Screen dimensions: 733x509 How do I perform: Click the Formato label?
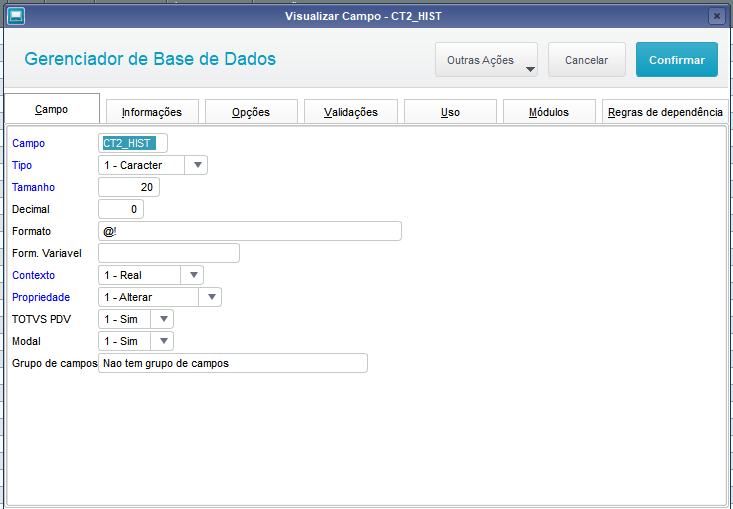[x=31, y=231]
